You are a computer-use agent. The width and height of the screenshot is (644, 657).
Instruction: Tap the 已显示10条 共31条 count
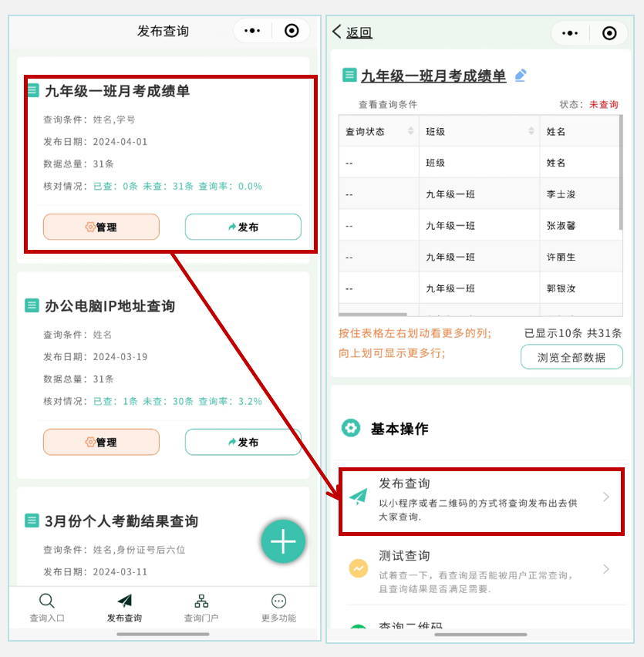point(573,333)
